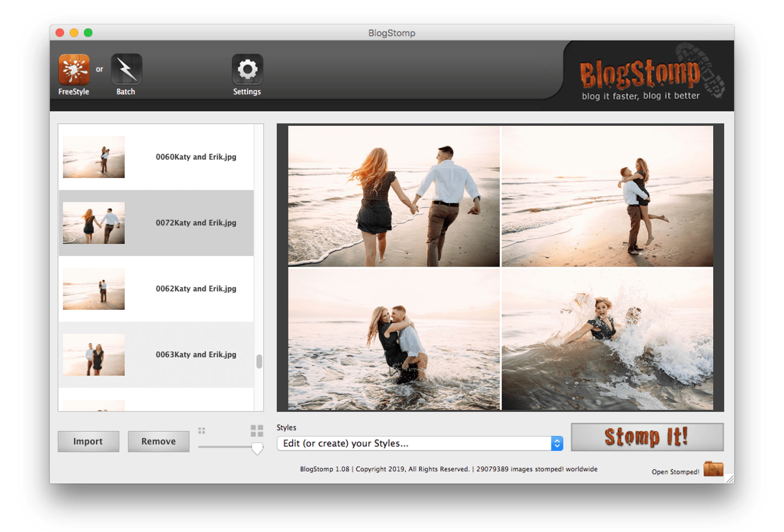784x532 pixels.
Task: Click the green zoom window button
Action: [88, 33]
